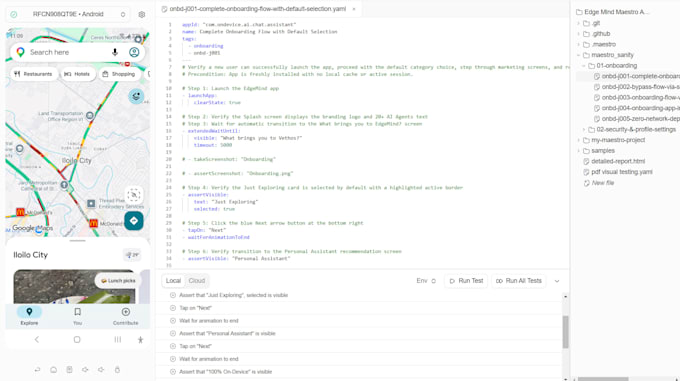Switch to the Contribute tab in Maps
The image size is (680, 381).
coord(125,316)
